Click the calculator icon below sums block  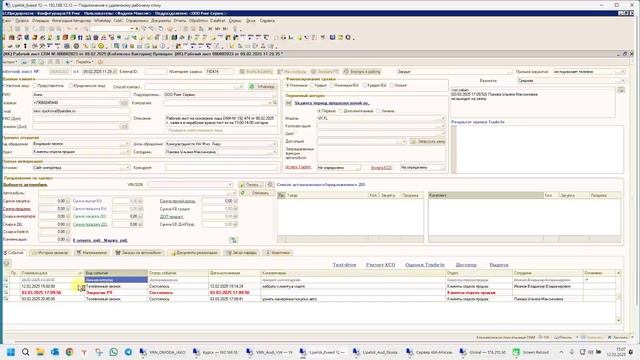point(233,240)
